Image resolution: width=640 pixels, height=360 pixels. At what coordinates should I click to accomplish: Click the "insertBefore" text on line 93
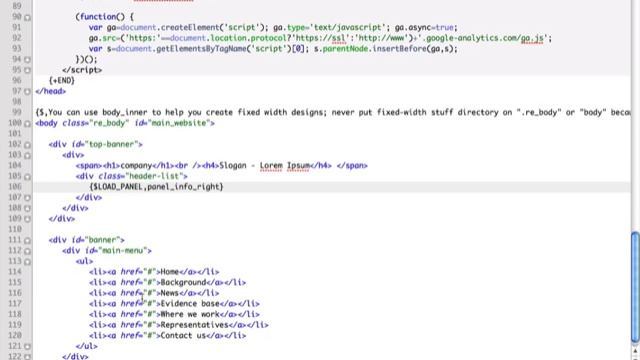400,49
